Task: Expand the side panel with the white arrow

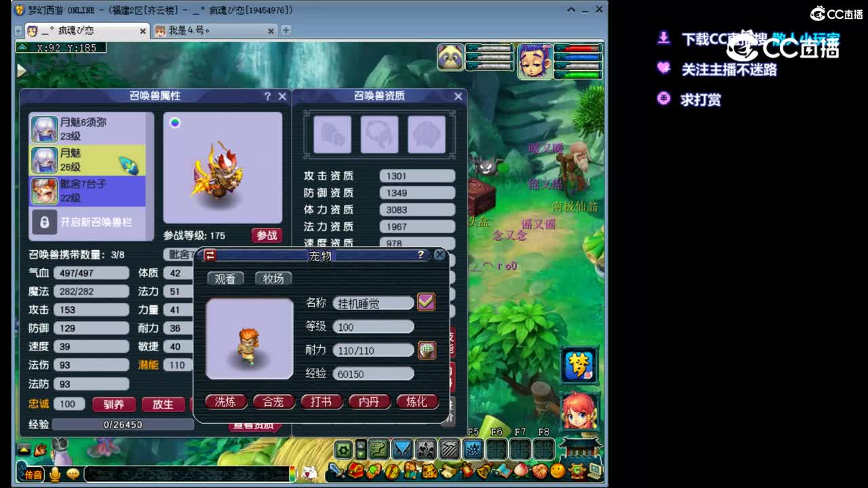Action: coord(22,70)
